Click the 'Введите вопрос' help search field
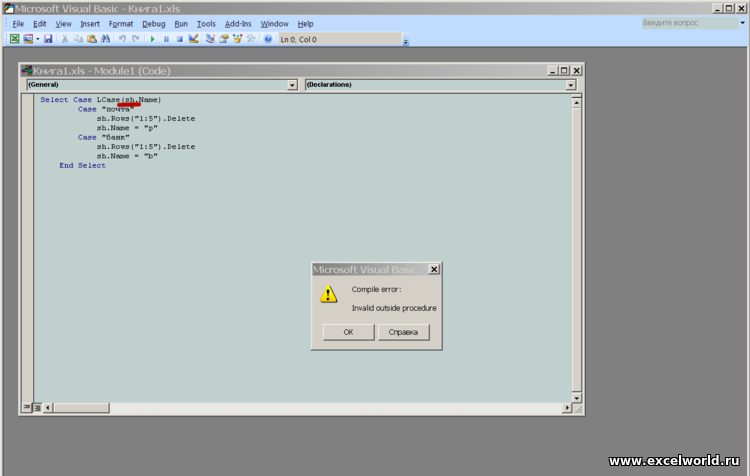750x476 pixels. (x=689, y=22)
